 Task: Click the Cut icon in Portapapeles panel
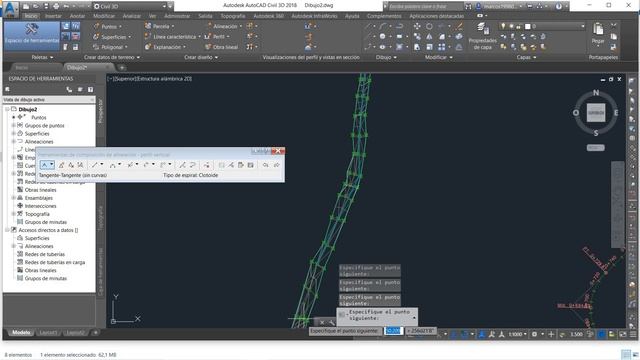[613, 25]
